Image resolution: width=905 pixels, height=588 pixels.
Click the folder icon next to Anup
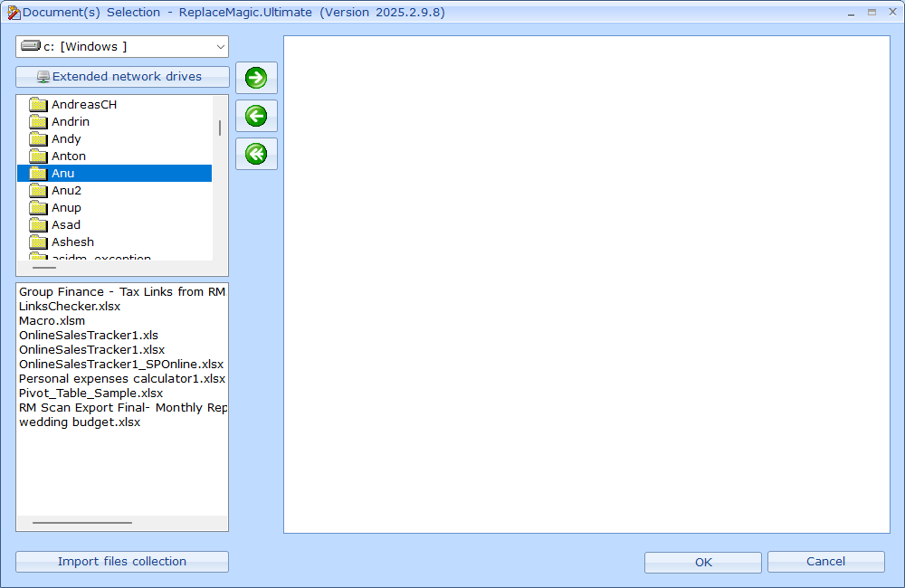pyautogui.click(x=38, y=208)
